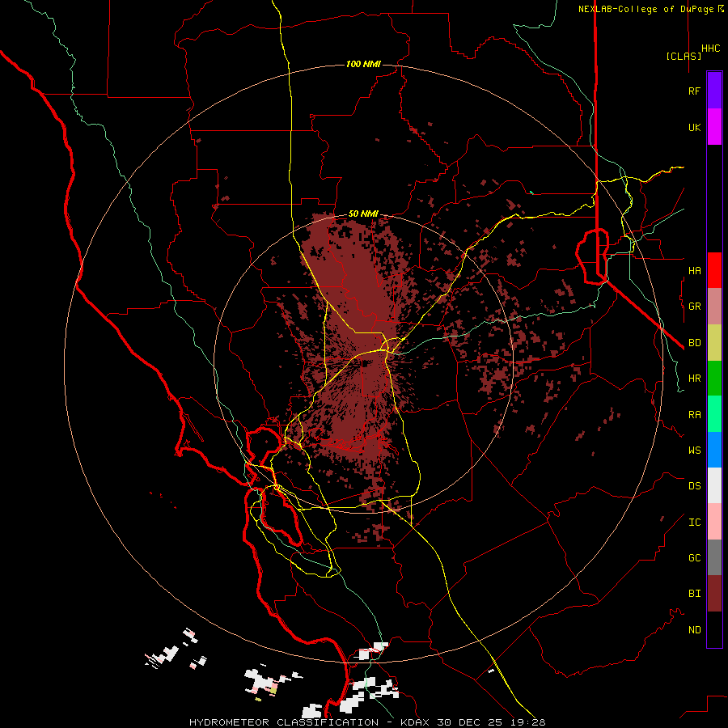Click the UK magenta legend swatch
The width and height of the screenshot is (728, 728).
714,127
